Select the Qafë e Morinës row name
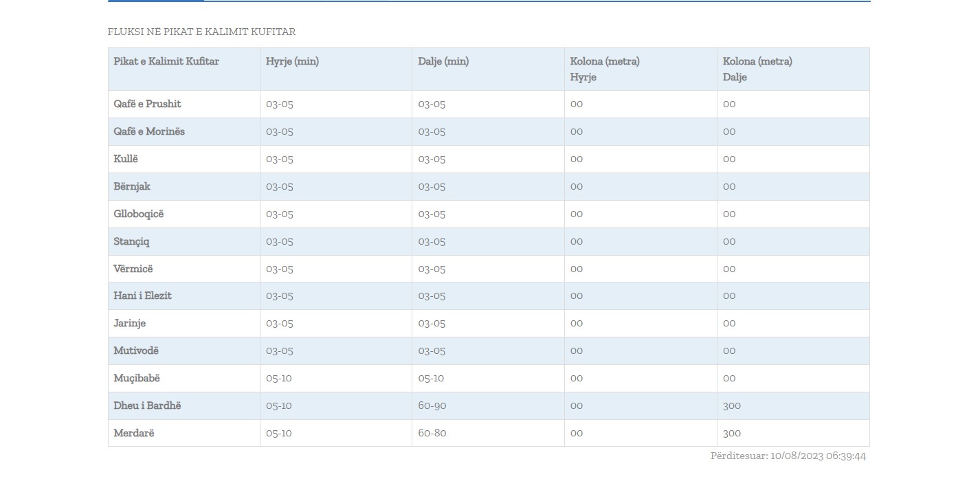Screen dimensions: 980x490 149,131
